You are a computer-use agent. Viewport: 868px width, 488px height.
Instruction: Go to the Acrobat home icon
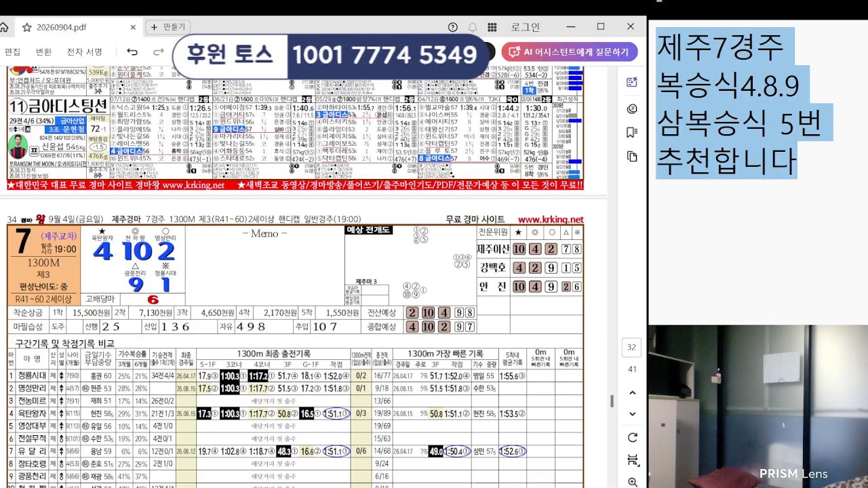(3, 27)
